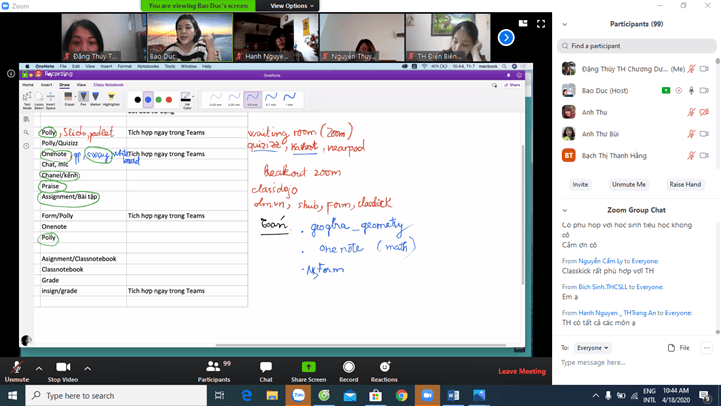The width and height of the screenshot is (721, 406).
Task: Open audio options arrow beside Unmute
Action: [x=39, y=368]
